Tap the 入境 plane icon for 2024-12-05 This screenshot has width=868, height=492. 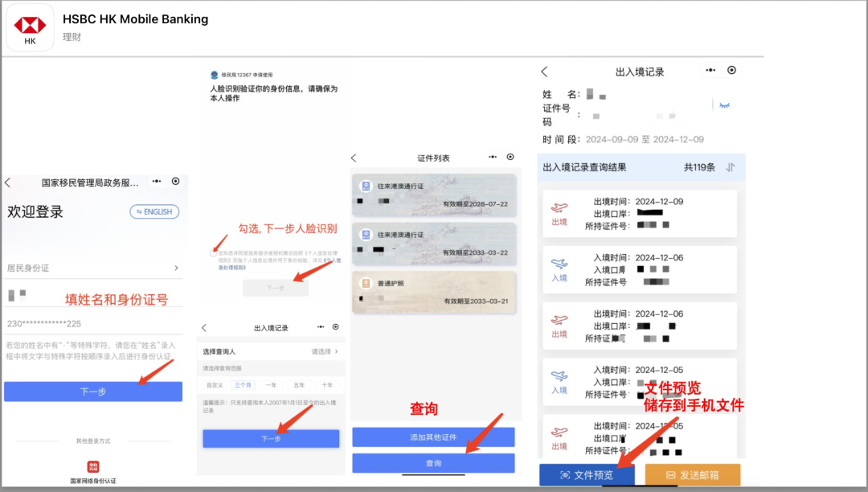tap(559, 377)
